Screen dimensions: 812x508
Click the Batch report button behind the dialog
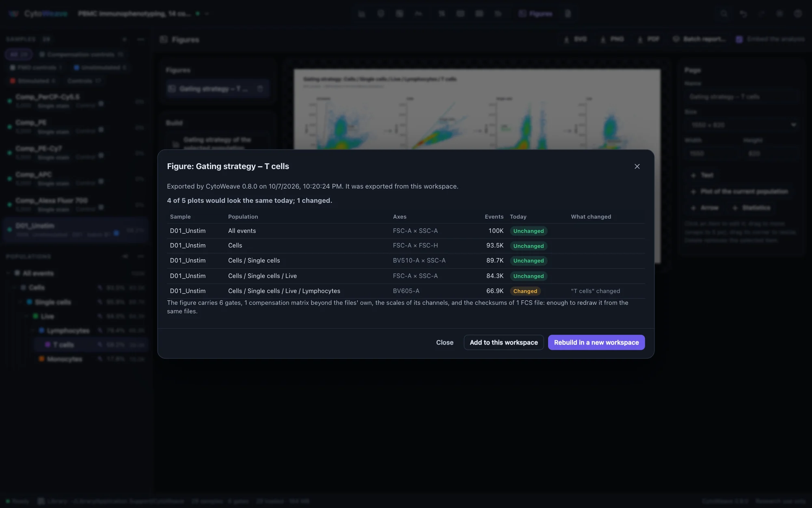(700, 39)
